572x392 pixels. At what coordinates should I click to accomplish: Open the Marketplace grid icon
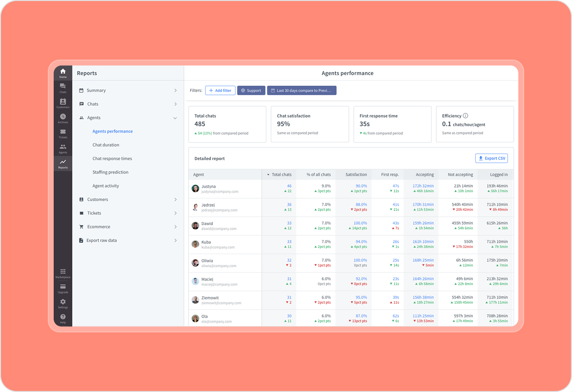(63, 273)
